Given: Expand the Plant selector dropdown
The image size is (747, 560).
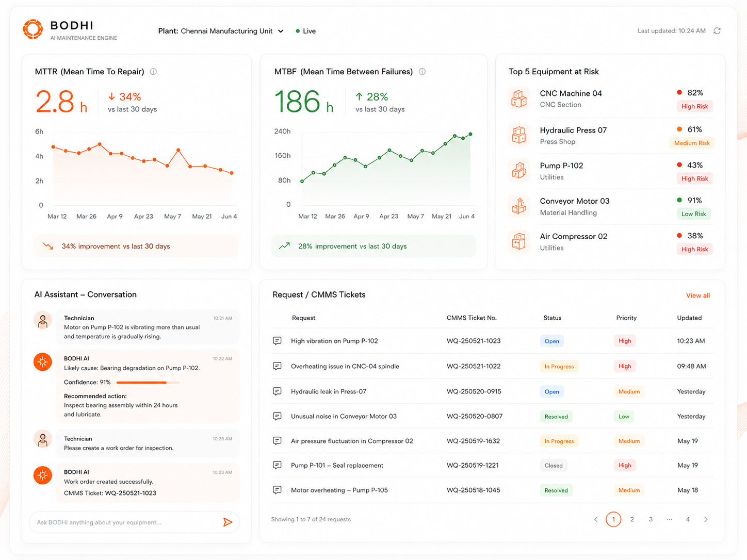Looking at the screenshot, I should (x=221, y=31).
